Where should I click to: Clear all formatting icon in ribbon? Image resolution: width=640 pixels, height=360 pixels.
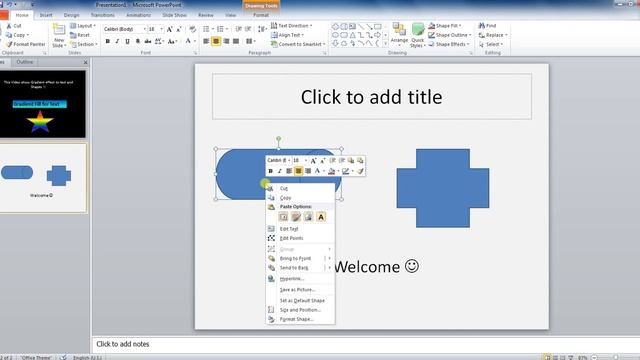tap(192, 29)
